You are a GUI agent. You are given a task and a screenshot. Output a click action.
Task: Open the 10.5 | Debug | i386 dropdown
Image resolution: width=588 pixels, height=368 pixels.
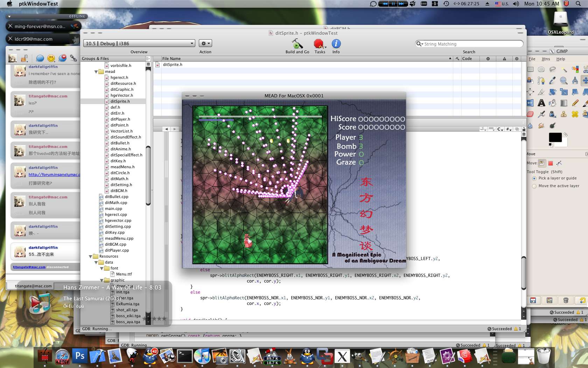139,43
